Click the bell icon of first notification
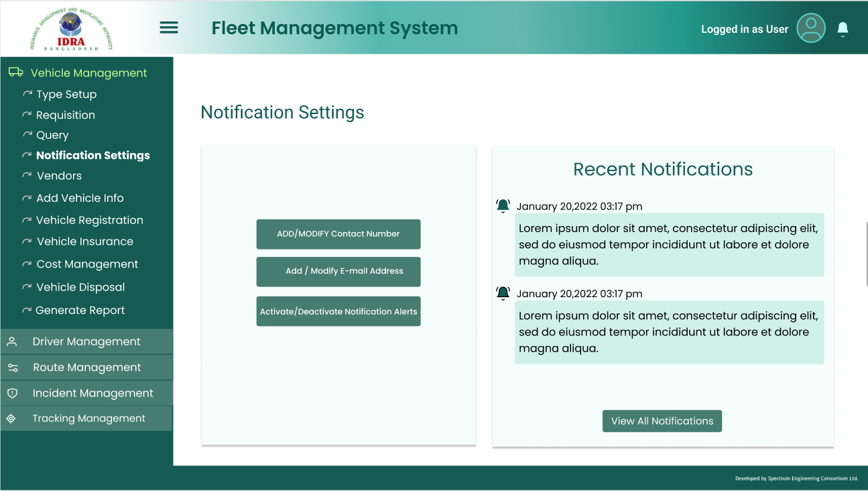The width and height of the screenshot is (868, 491). [503, 206]
